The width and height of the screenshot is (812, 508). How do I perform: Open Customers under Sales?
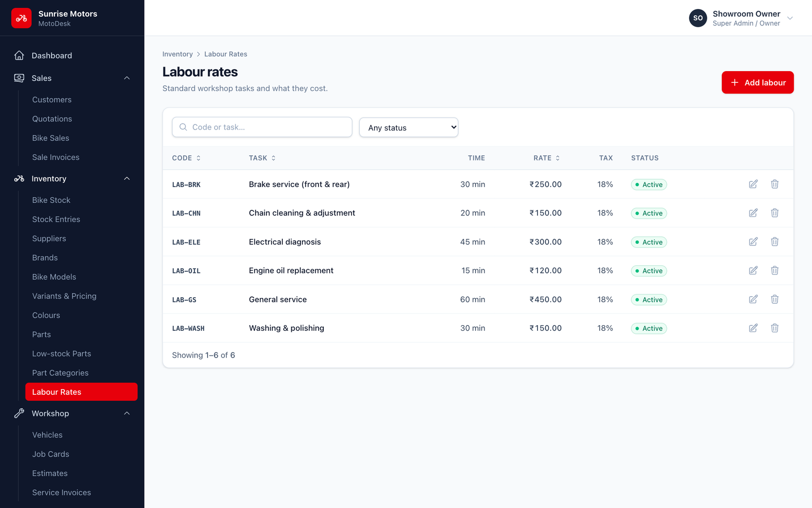[81, 100]
